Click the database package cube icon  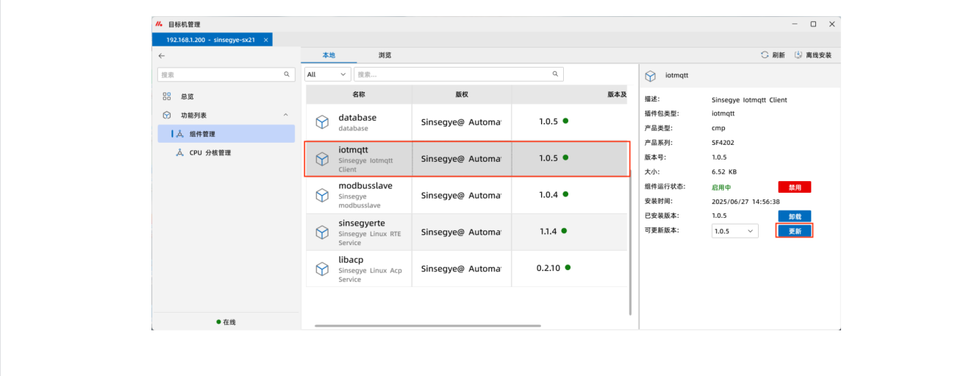[322, 121]
